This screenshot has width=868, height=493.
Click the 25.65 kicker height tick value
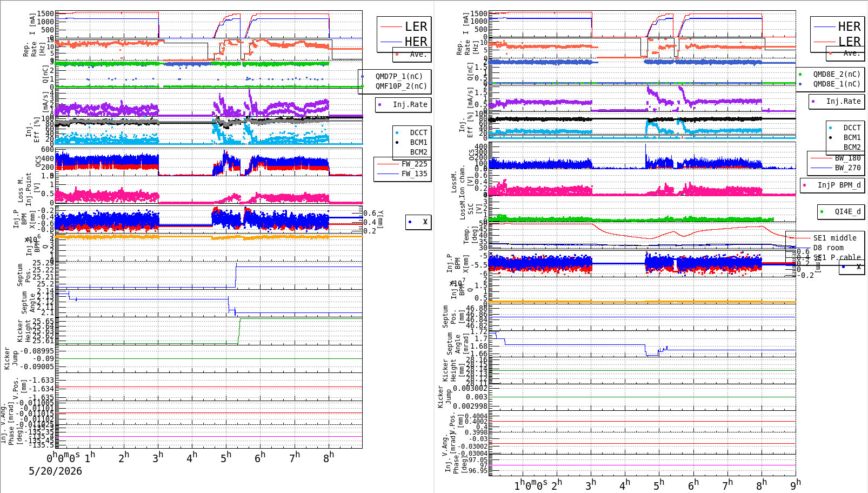[43, 321]
